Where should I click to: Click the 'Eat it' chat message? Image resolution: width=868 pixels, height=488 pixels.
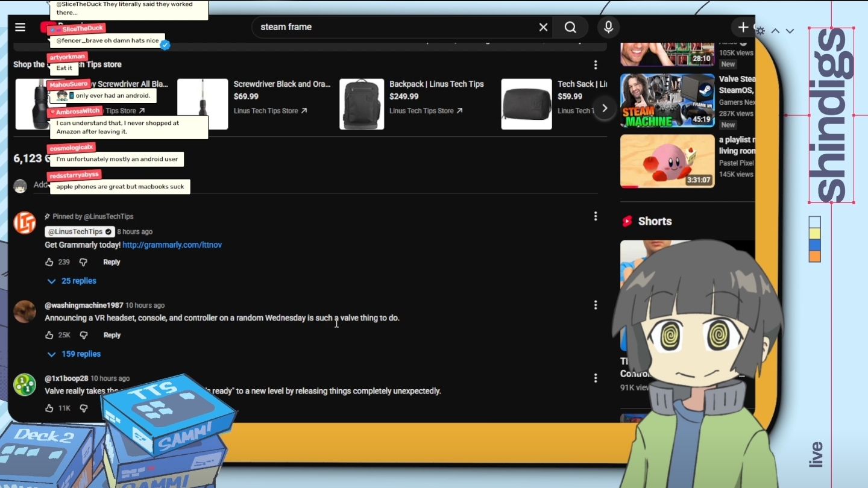pos(64,68)
